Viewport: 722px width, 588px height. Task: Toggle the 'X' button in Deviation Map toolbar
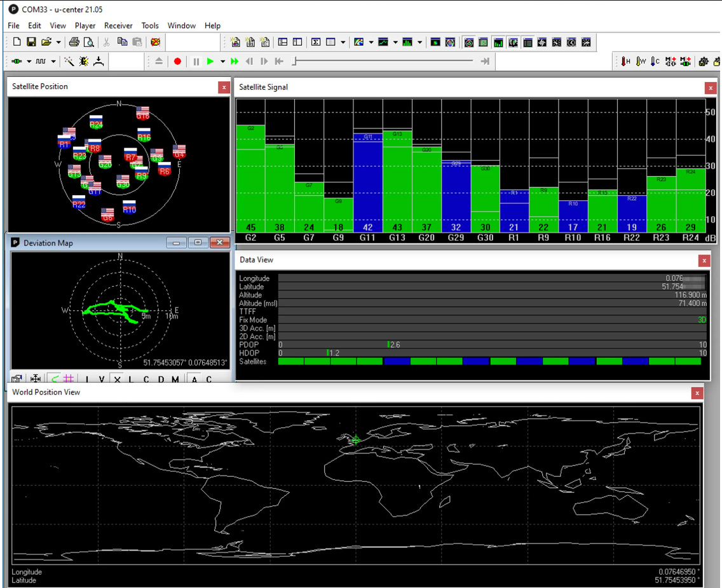point(116,379)
